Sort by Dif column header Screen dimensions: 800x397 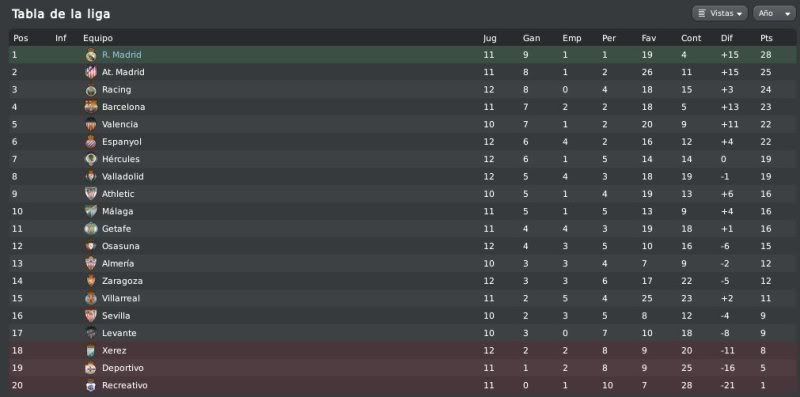727,38
